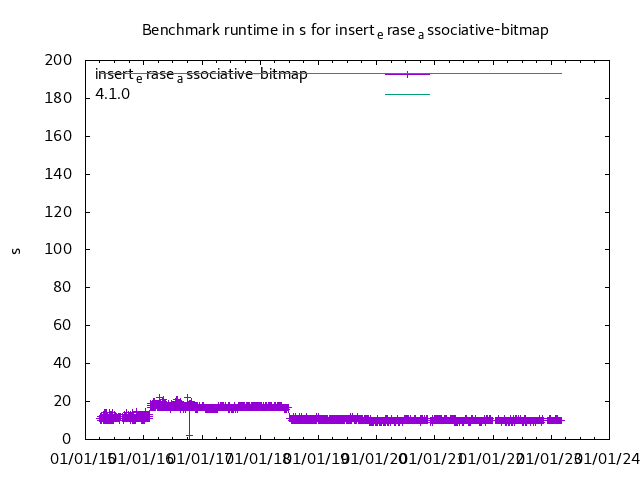
Task: Click the 01/01/15 x-axis date label
Action: (85, 458)
